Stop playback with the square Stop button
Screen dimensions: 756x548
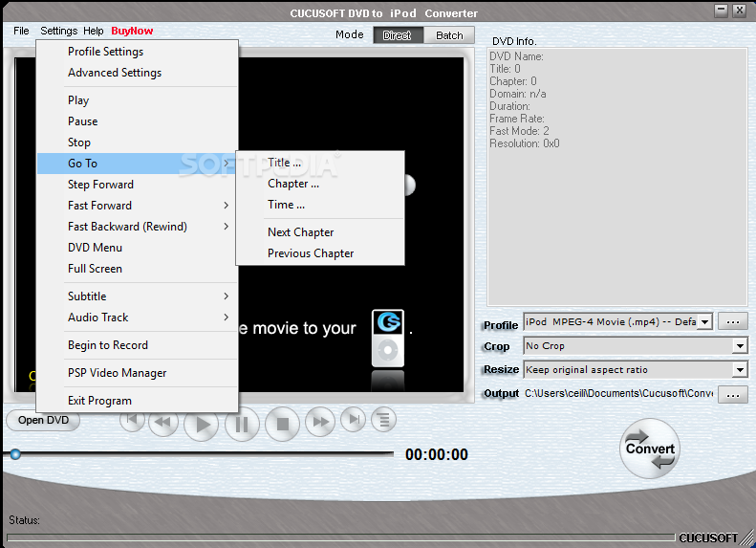click(x=282, y=423)
